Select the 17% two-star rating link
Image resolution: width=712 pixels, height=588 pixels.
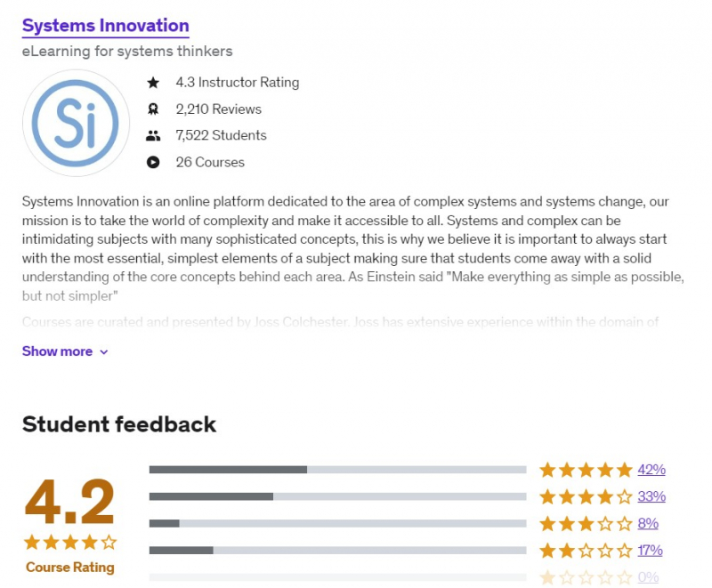point(651,550)
